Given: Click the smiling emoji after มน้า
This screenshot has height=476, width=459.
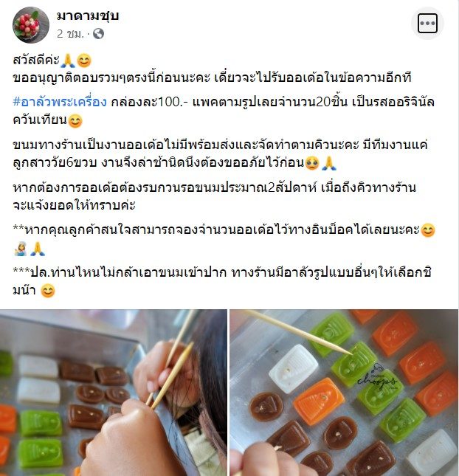Looking at the screenshot, I should 48,291.
